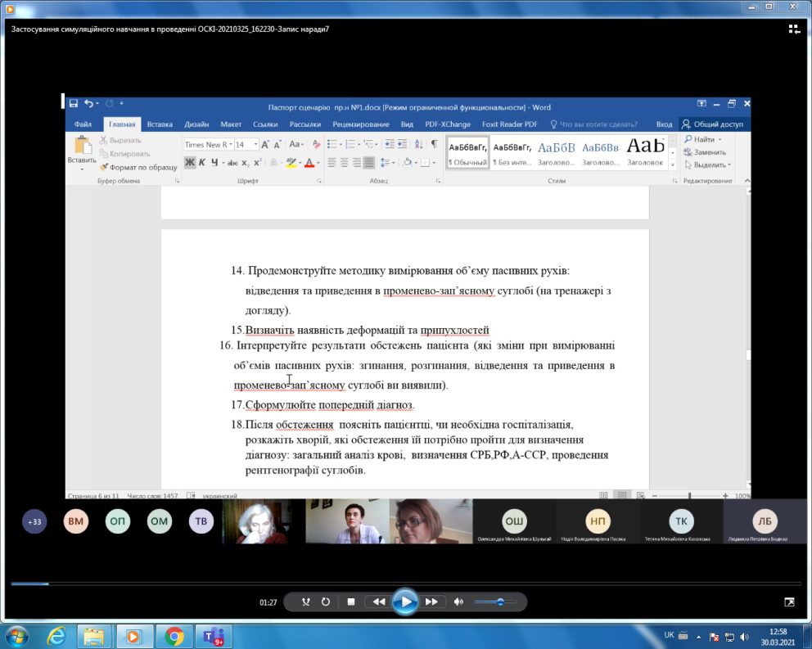View the video in full screen
This screenshot has width=812, height=649.
pyautogui.click(x=789, y=602)
